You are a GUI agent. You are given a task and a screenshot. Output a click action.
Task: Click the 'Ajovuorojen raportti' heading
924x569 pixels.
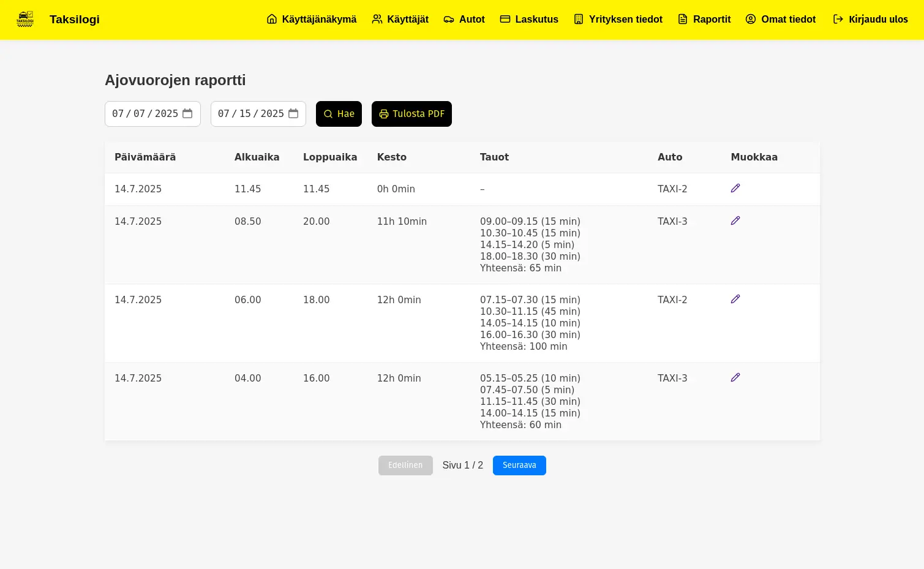pos(175,80)
